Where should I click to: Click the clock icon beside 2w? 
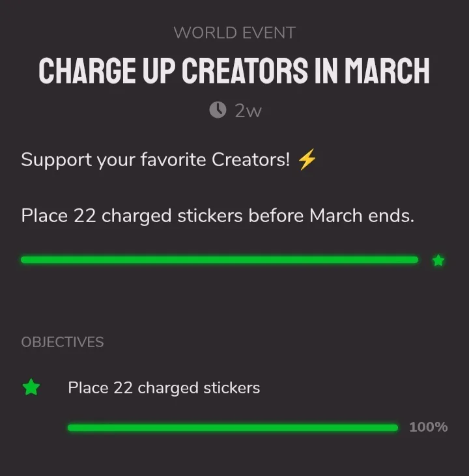[x=218, y=111]
